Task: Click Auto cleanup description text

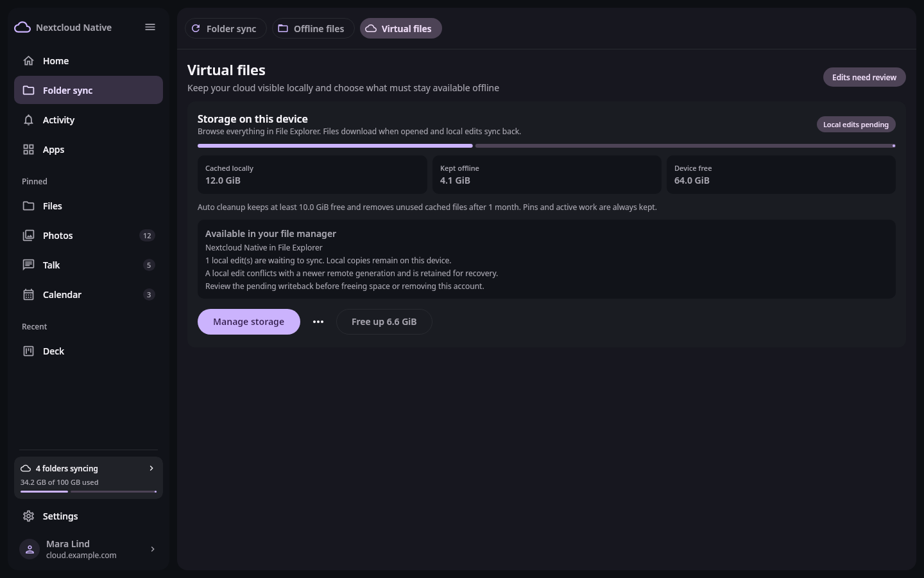Action: tap(427, 207)
